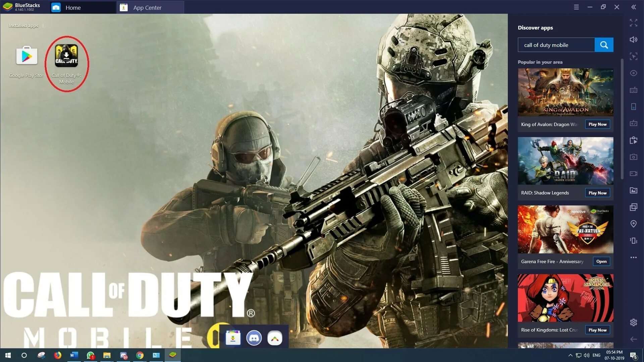This screenshot has width=644, height=362.
Task: Toggle volume speaker icon in sidebar
Action: (x=633, y=40)
